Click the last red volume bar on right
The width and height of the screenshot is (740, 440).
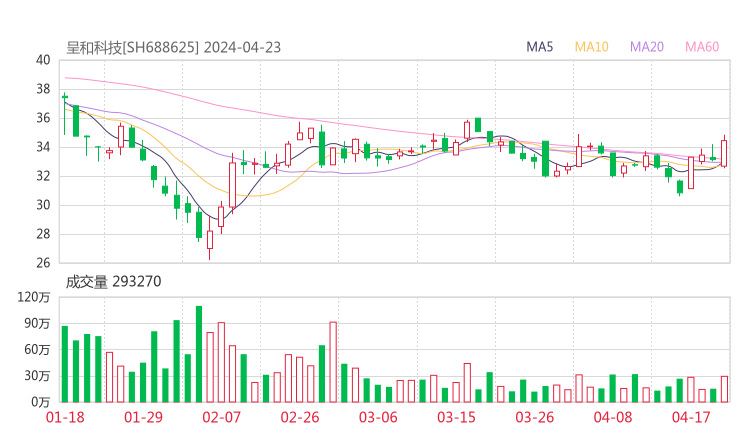point(724,389)
